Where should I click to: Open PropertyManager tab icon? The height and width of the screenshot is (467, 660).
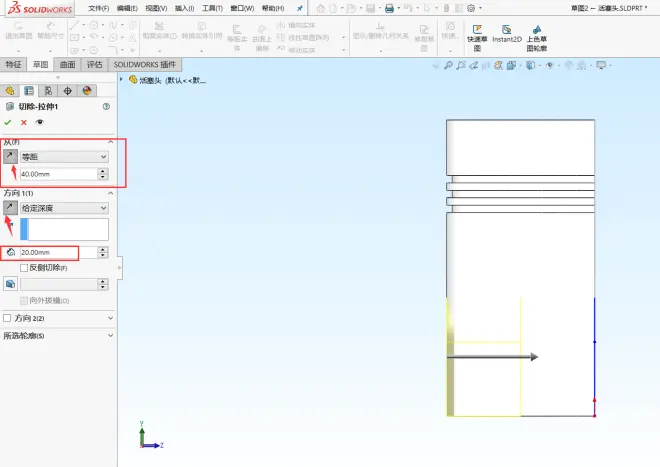tap(29, 91)
